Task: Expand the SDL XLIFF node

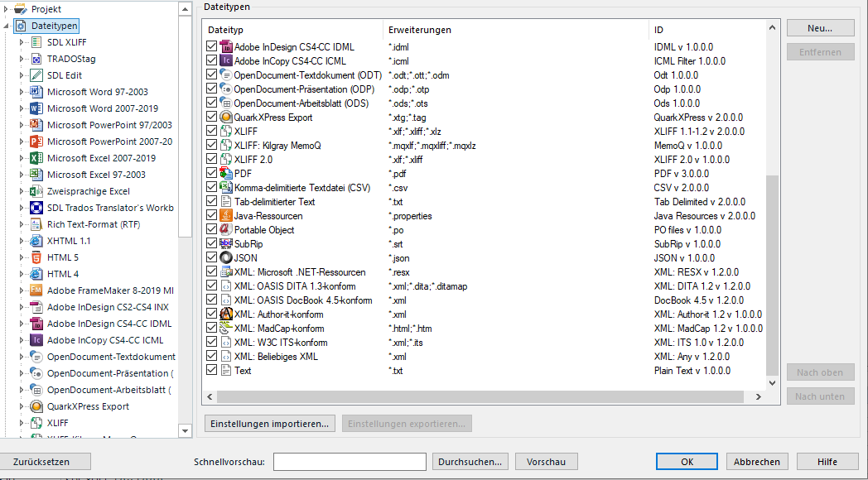Action: (x=22, y=42)
